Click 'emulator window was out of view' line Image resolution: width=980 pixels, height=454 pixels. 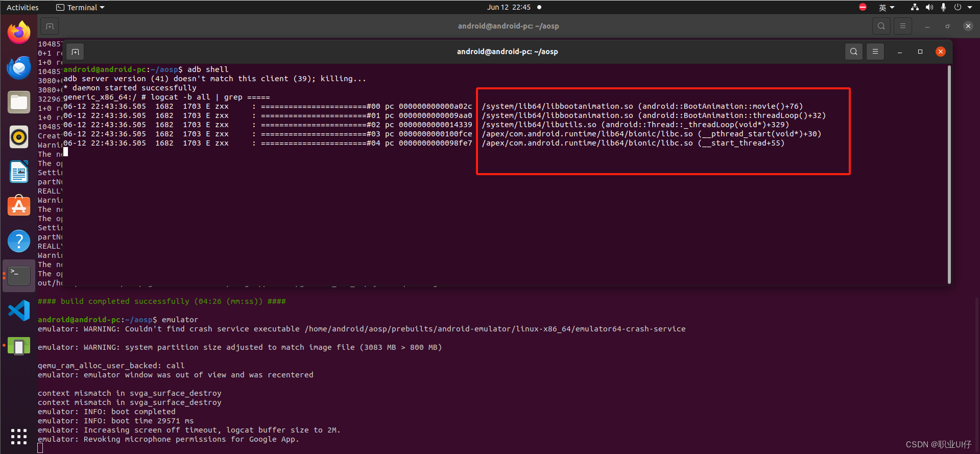point(176,375)
